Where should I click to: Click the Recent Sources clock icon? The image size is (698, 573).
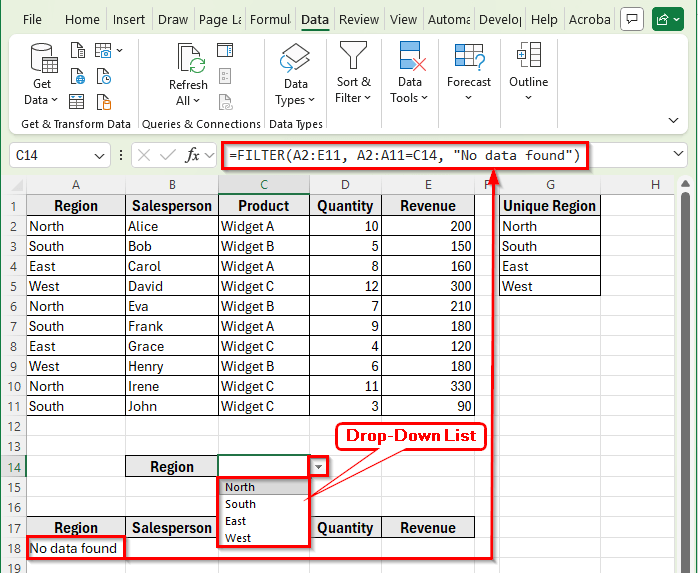coord(104,77)
